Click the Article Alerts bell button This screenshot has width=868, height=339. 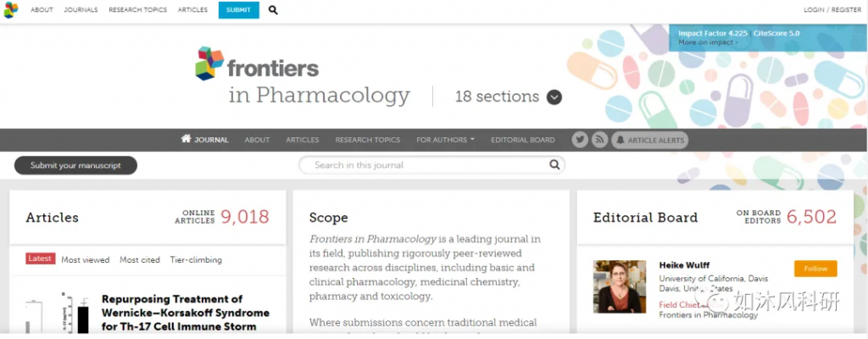pyautogui.click(x=650, y=140)
